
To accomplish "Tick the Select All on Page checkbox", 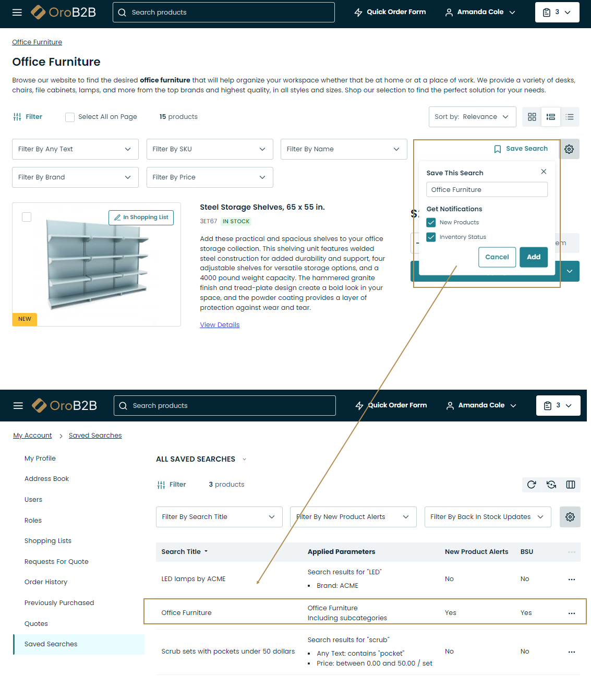I will coord(70,117).
